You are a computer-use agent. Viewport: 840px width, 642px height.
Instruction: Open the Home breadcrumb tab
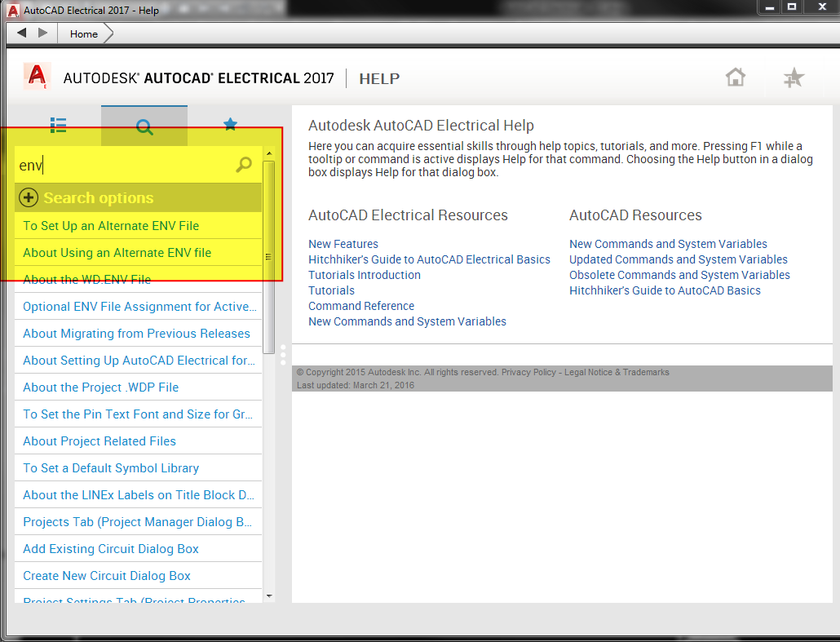click(x=83, y=33)
